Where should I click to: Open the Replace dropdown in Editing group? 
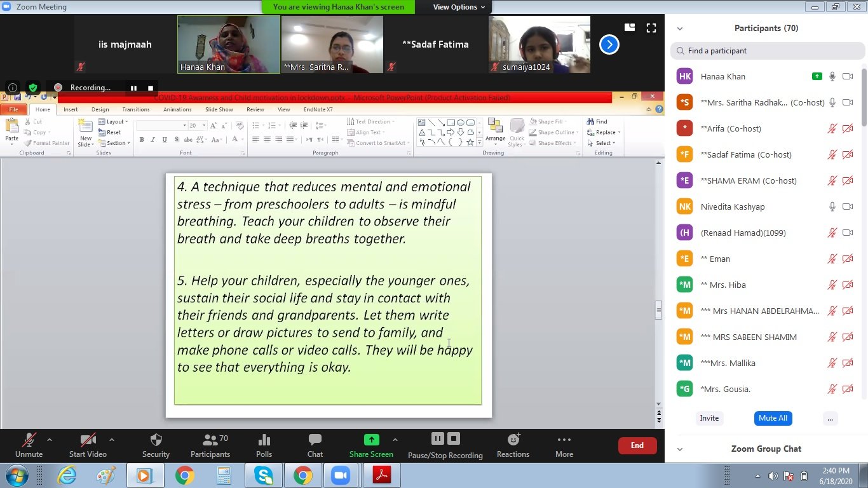(x=620, y=132)
